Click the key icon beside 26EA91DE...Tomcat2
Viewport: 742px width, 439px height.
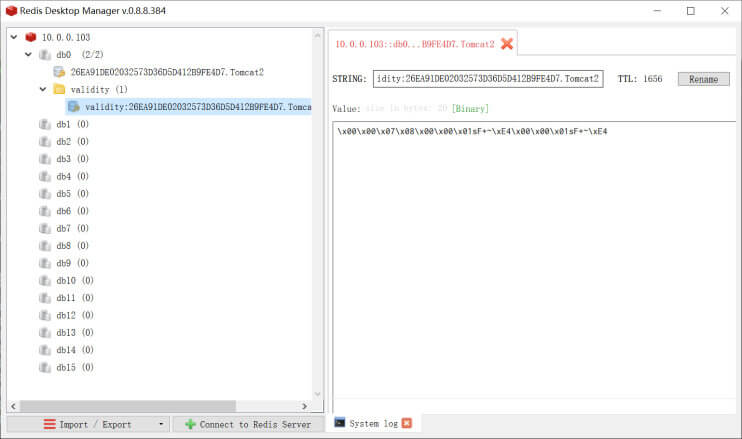pos(59,72)
